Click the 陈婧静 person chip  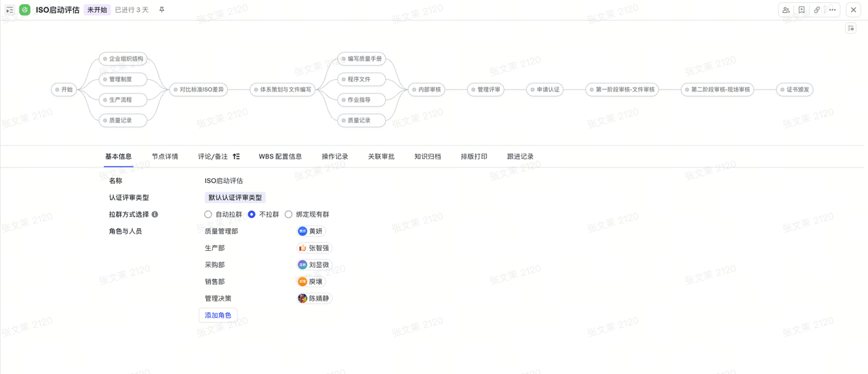click(x=315, y=298)
